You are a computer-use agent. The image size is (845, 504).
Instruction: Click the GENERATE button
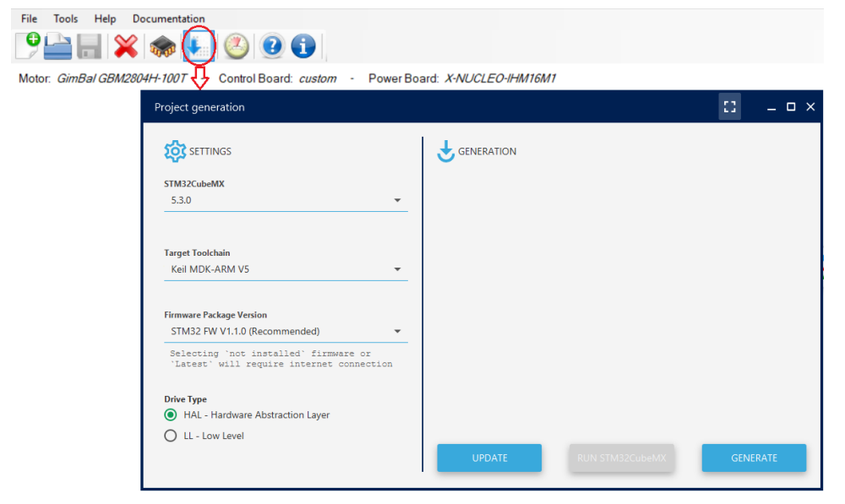click(754, 458)
